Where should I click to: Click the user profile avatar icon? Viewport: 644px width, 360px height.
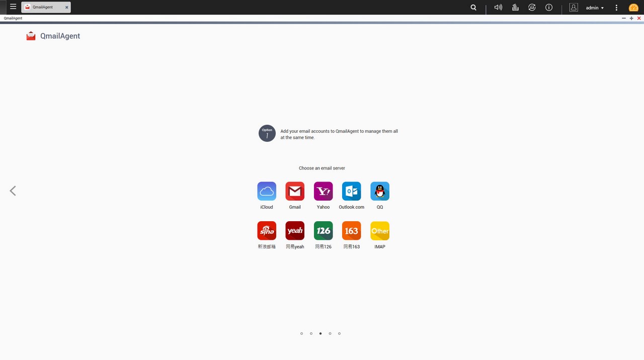(574, 8)
